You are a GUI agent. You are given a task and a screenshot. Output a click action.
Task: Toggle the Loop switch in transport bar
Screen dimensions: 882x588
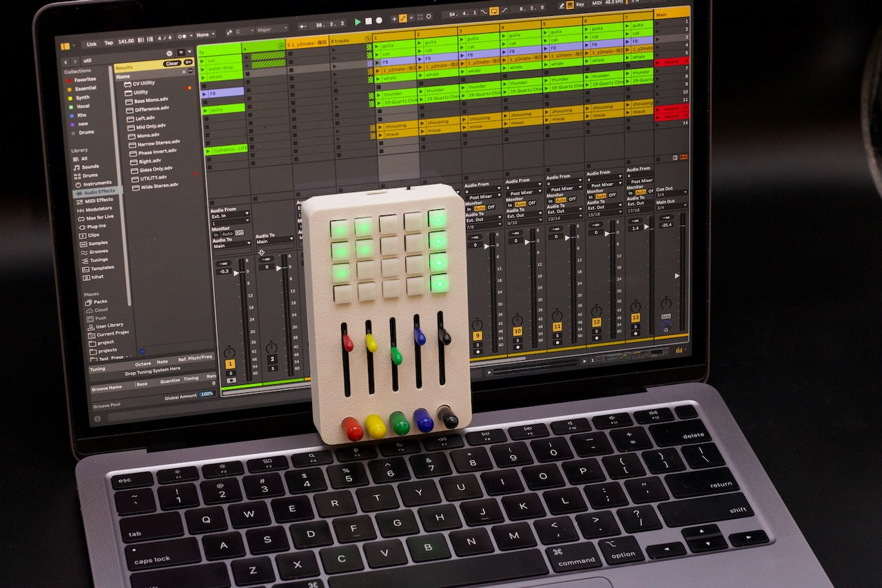pos(494,12)
